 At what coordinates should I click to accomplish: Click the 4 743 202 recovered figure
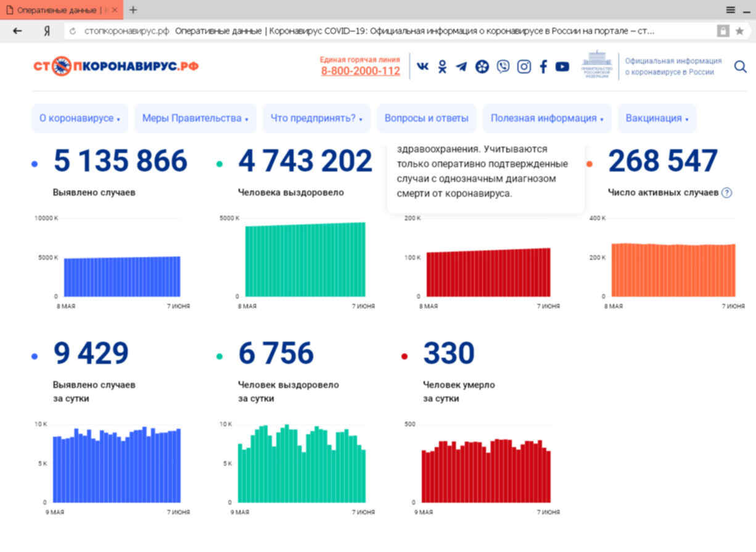click(x=305, y=161)
